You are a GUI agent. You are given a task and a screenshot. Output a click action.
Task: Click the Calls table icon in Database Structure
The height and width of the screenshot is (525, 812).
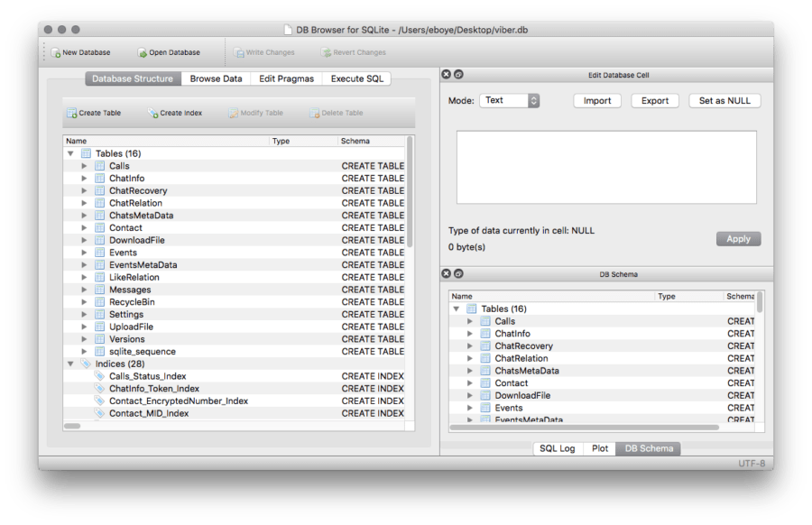coord(100,166)
